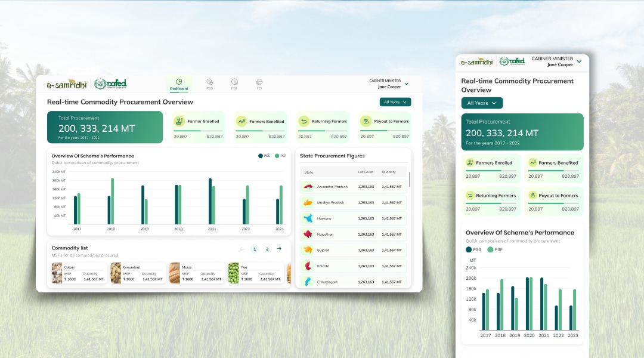The width and height of the screenshot is (644, 358).
Task: Click the Payout to Farmers money bag icon
Action: coord(366,121)
